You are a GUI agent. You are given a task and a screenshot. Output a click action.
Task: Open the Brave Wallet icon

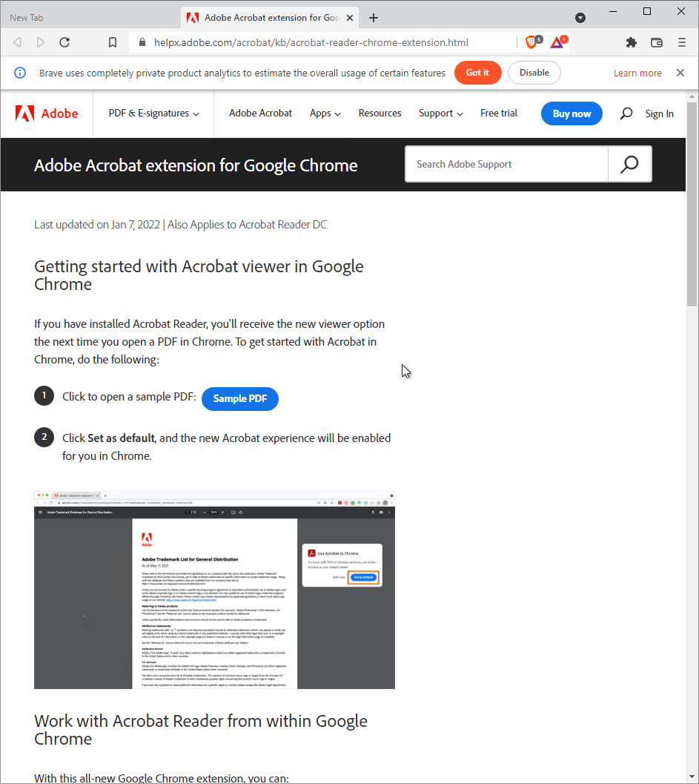tap(656, 42)
